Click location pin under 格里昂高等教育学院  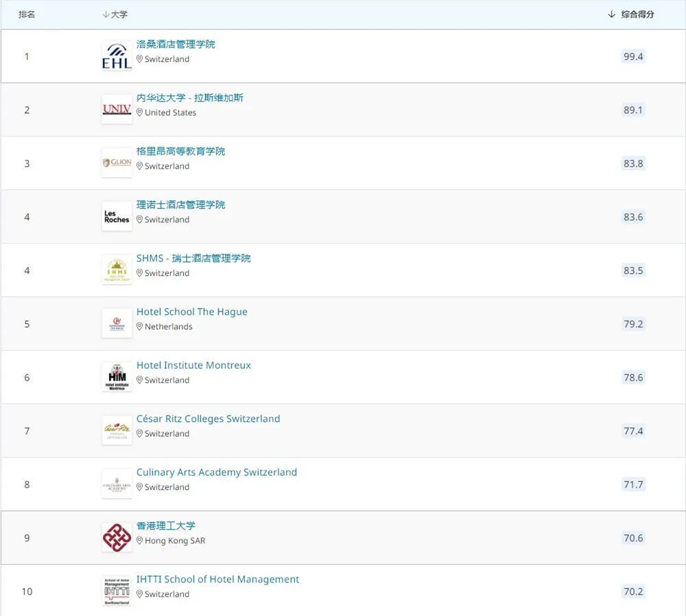tap(139, 166)
